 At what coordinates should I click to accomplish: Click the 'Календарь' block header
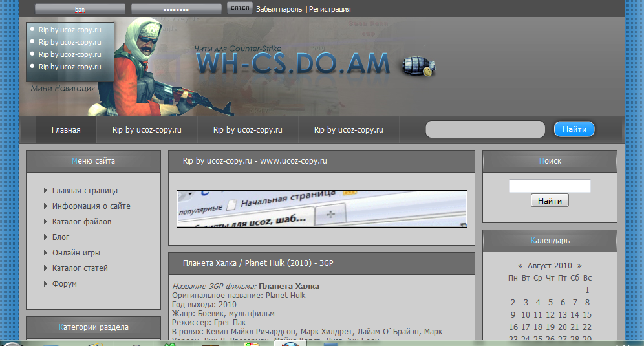tap(550, 241)
